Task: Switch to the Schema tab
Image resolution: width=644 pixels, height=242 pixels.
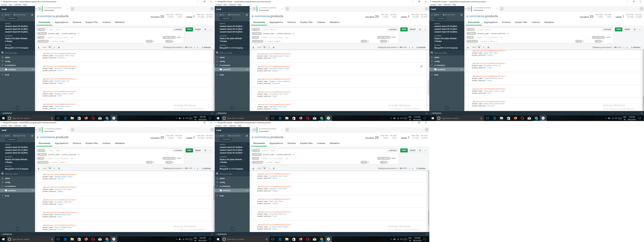Action: tap(77, 22)
